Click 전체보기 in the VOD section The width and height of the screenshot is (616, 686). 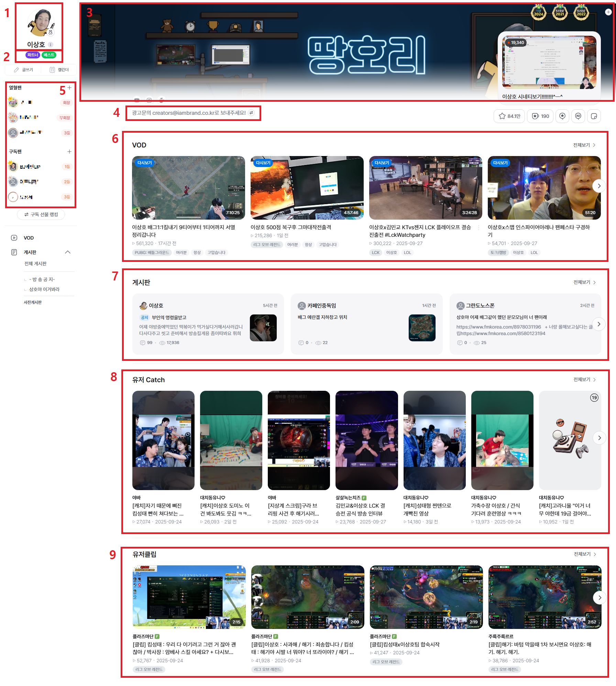click(x=584, y=145)
